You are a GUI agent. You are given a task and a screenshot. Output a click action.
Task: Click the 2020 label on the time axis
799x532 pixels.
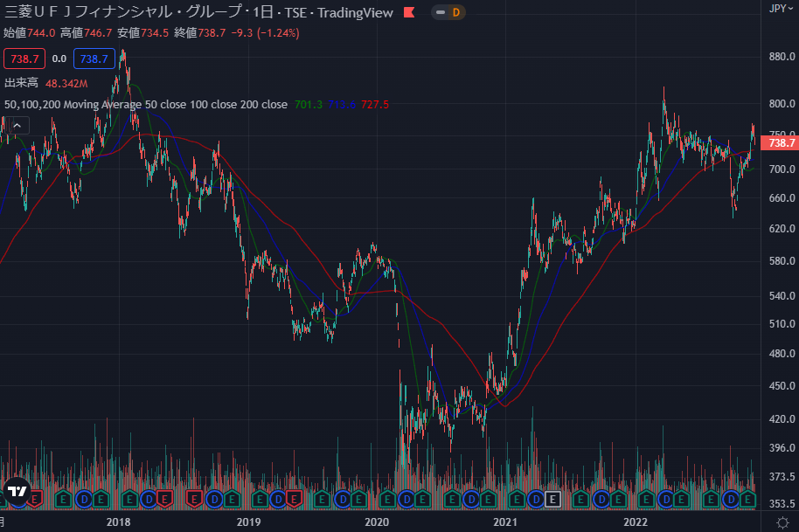point(377,522)
